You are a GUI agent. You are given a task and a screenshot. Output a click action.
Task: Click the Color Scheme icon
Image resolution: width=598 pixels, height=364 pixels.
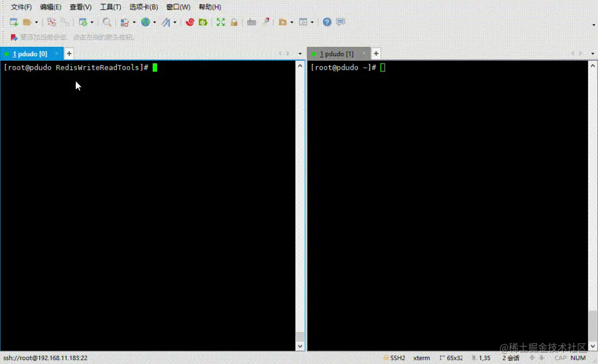click(x=125, y=22)
